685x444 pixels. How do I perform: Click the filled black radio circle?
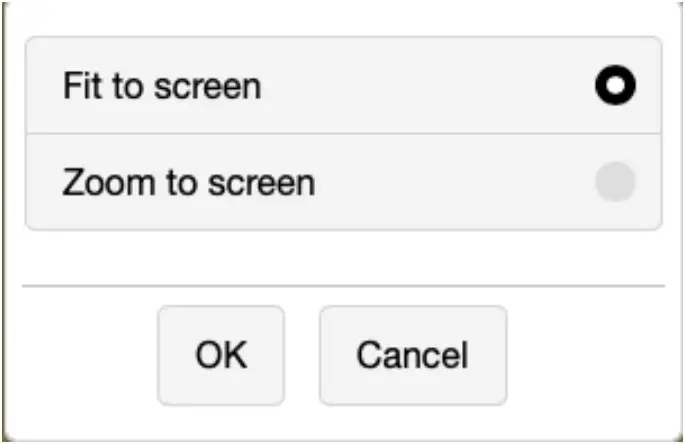(x=615, y=87)
